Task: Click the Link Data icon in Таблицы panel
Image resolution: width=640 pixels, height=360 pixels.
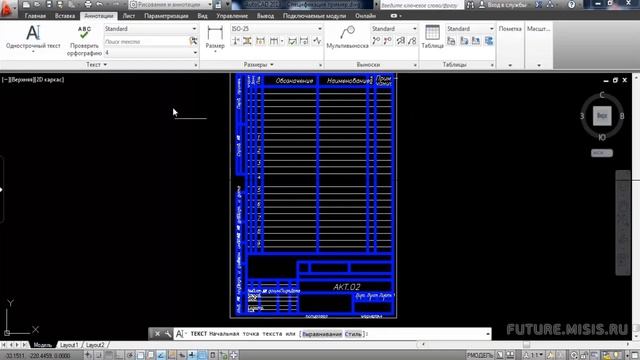Action: pyautogui.click(x=451, y=41)
